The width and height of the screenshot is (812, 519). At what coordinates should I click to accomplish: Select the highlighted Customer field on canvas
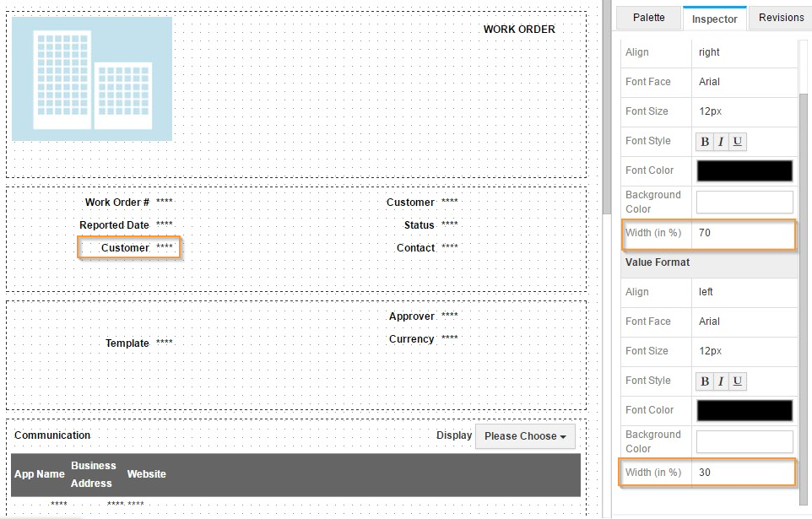coord(129,248)
